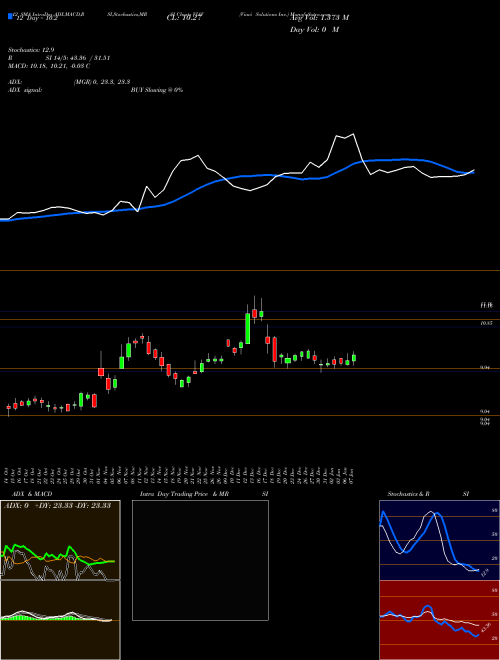The height and width of the screenshot is (660, 500).
Task: Click the white price line peak in upper chart
Action: pos(353,134)
